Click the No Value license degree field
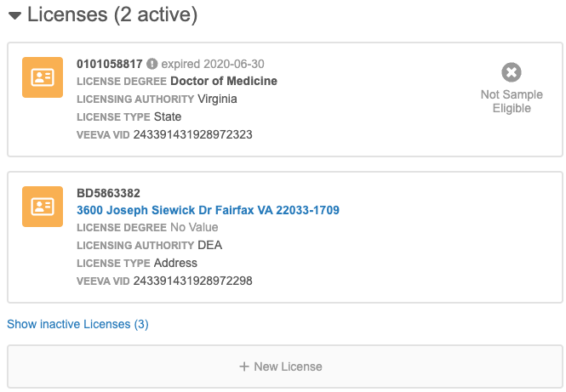 pos(194,228)
